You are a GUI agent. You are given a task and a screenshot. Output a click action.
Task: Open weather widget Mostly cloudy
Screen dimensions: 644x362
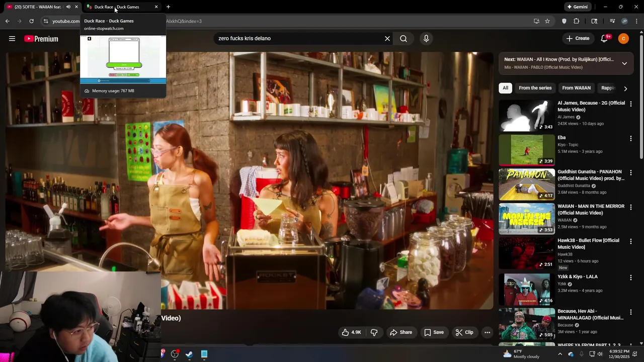521,354
